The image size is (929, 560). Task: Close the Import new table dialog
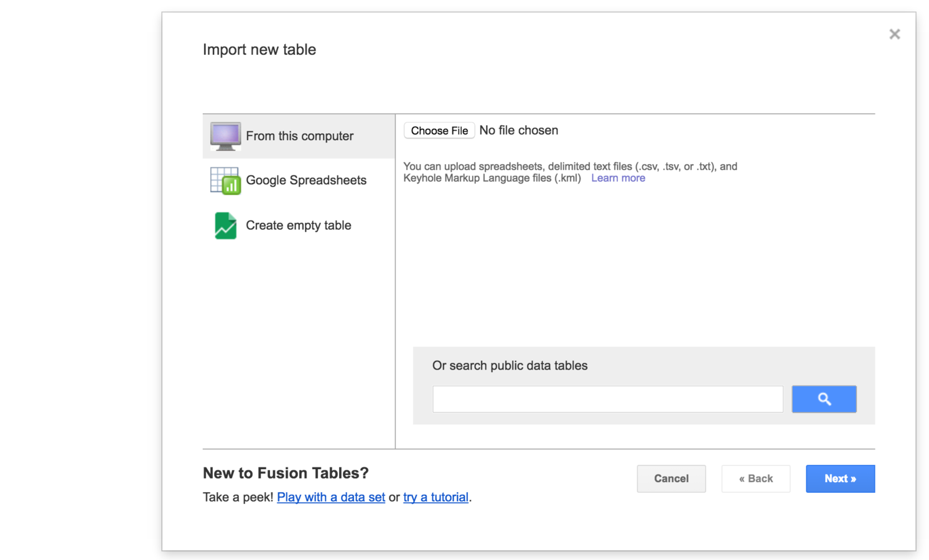coord(895,34)
